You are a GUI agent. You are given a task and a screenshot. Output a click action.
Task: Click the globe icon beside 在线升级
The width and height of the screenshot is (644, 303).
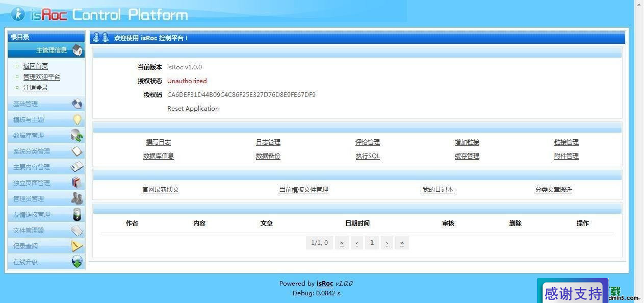pos(77,262)
